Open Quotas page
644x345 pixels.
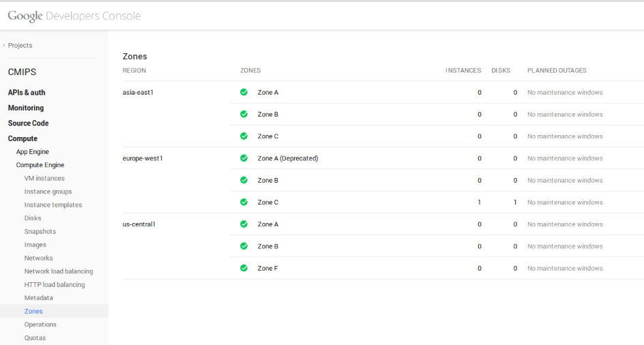35,337
